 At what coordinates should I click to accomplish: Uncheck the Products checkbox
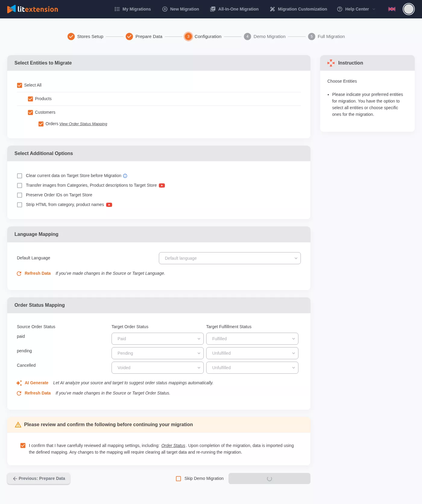pyautogui.click(x=30, y=99)
